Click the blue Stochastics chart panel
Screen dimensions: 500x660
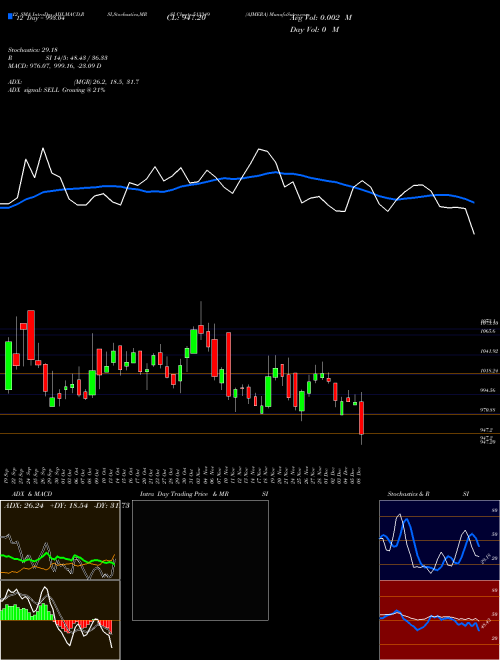pos(439,540)
